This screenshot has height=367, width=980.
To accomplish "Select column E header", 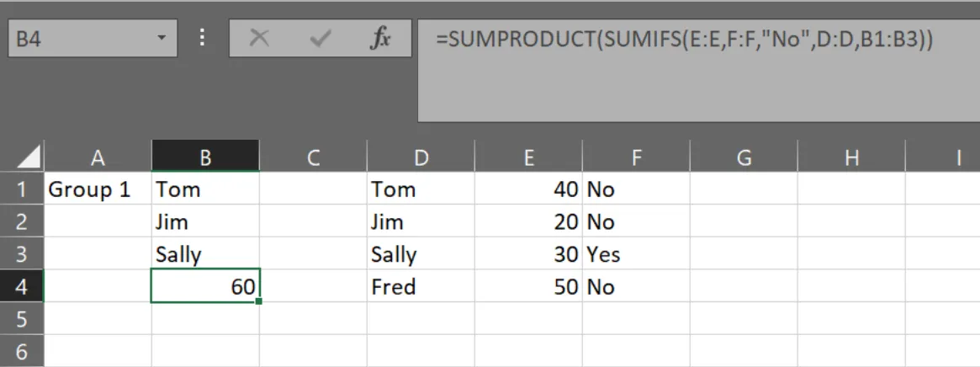I will (528, 157).
